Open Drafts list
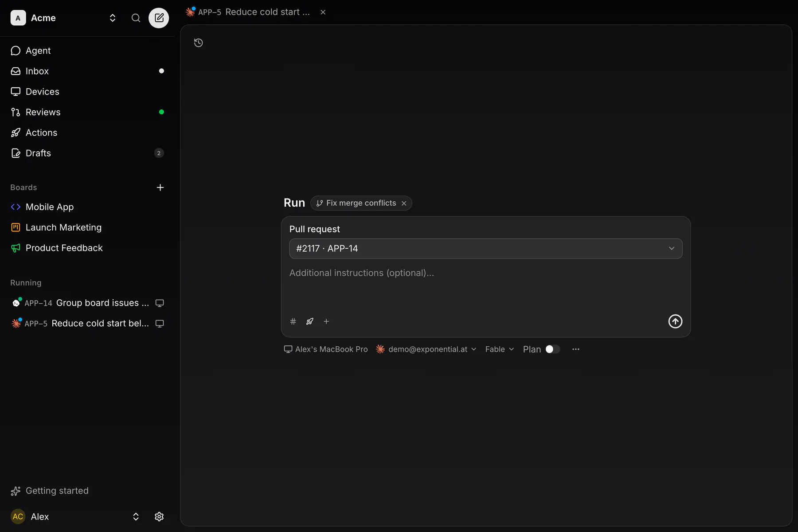Viewport: 798px width, 532px height. [87, 153]
